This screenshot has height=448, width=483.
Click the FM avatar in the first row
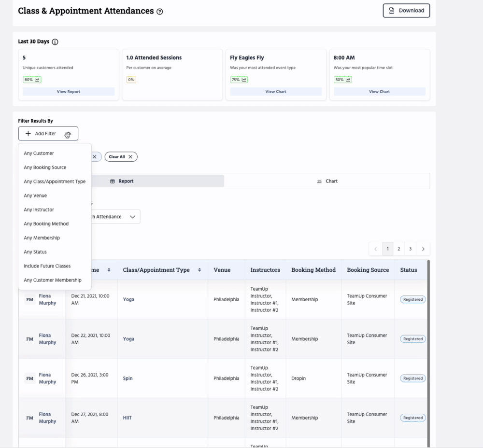[x=30, y=300]
